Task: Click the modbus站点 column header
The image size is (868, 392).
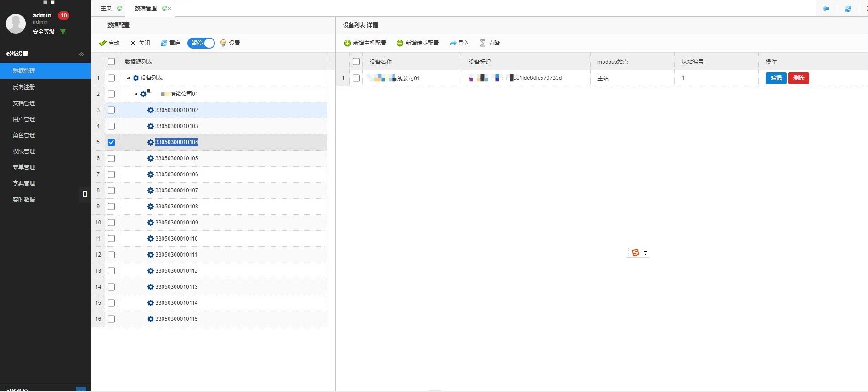Action: 632,62
